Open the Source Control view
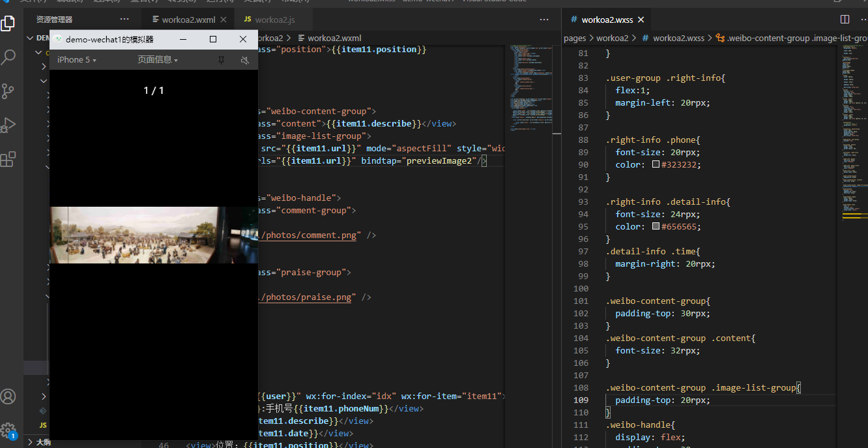 point(8,91)
